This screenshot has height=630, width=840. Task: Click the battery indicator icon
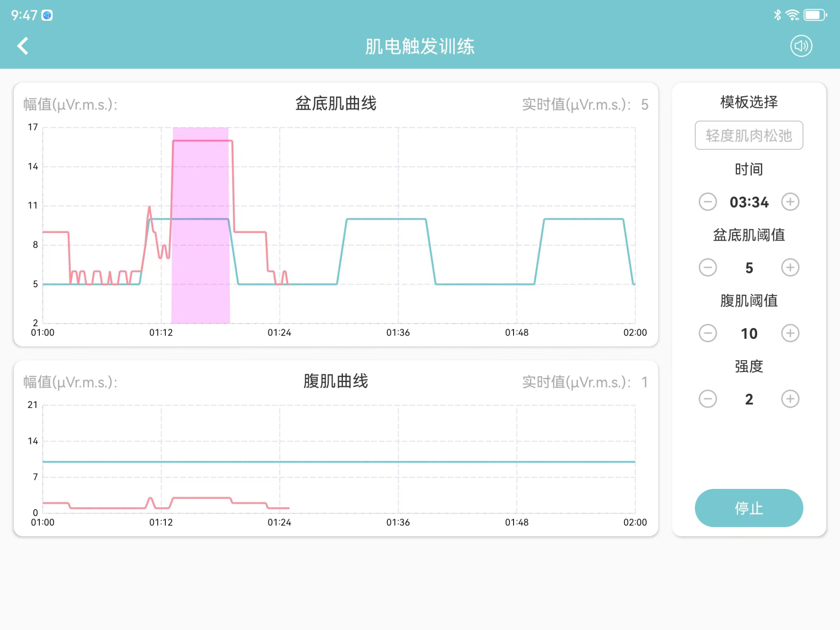(815, 15)
